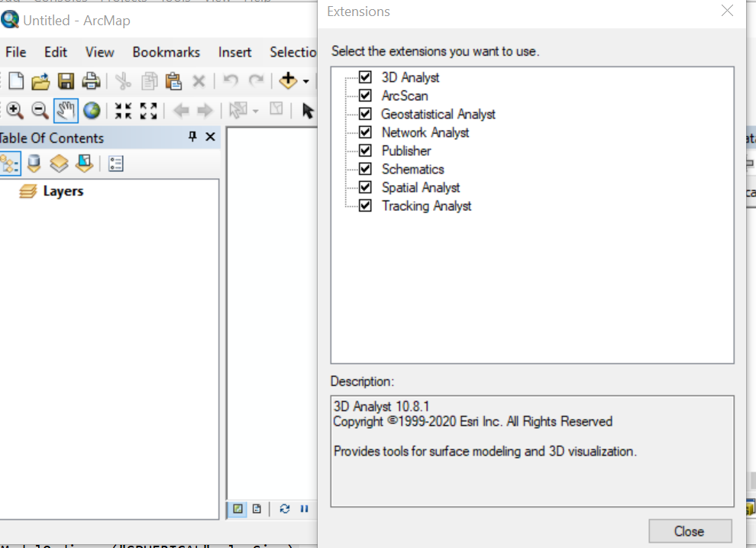The height and width of the screenshot is (548, 756).
Task: Activate the Zoom In tool
Action: point(15,110)
